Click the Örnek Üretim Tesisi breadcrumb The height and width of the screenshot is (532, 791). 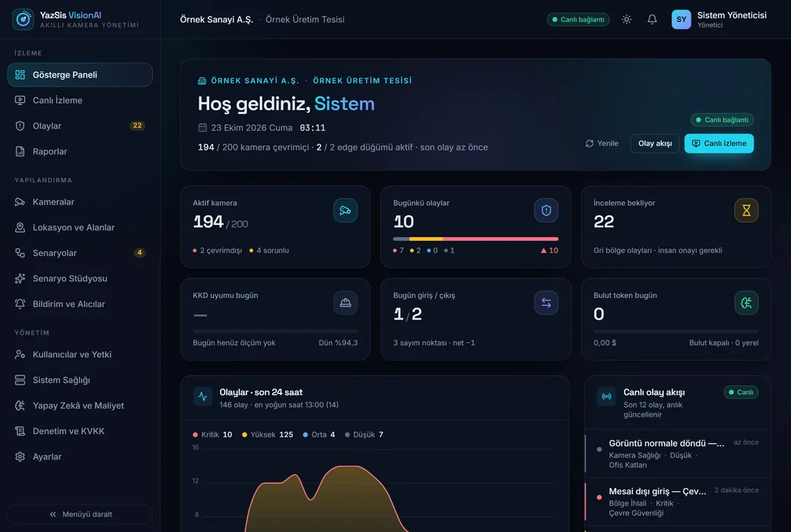click(x=305, y=19)
